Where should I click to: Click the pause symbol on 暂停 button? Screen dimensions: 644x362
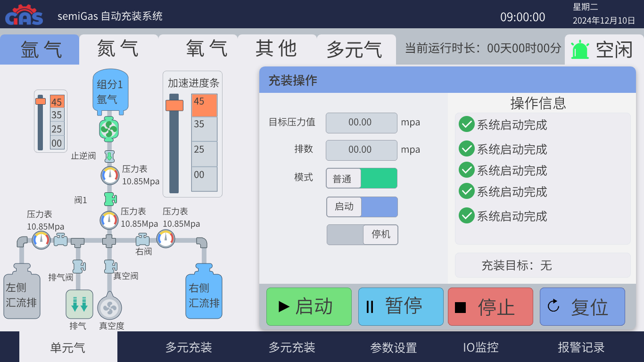click(x=370, y=307)
